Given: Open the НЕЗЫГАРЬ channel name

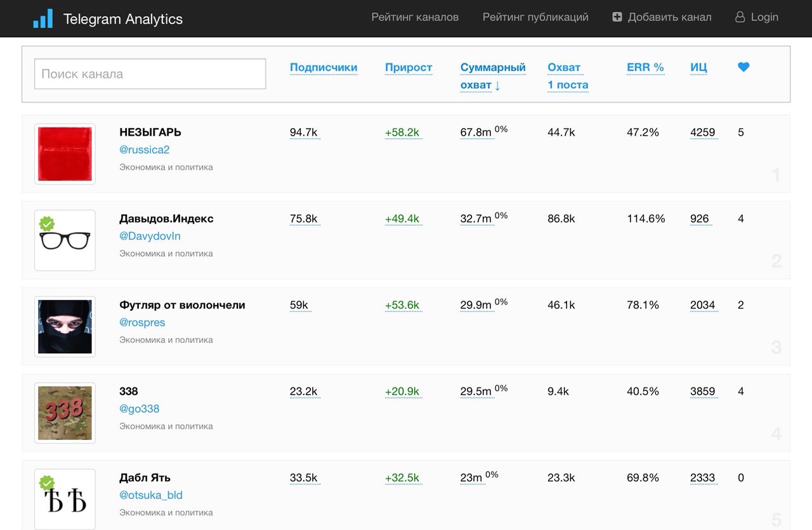Looking at the screenshot, I should point(150,132).
